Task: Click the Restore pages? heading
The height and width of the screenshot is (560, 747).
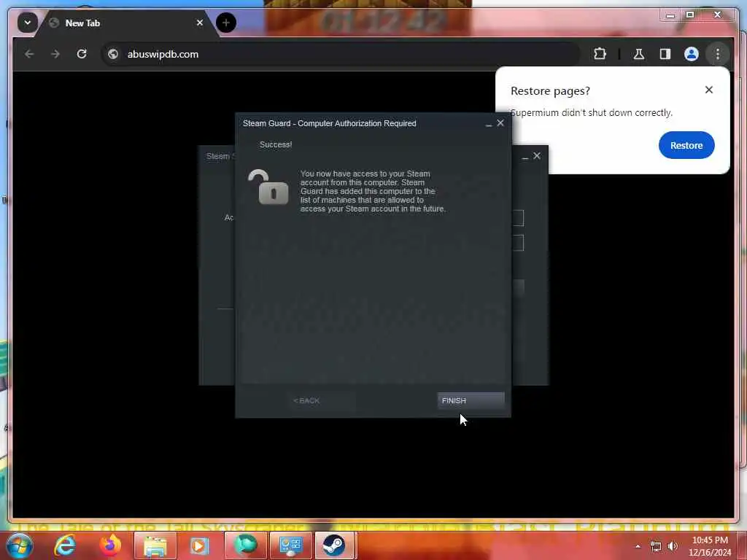Action: click(x=550, y=91)
